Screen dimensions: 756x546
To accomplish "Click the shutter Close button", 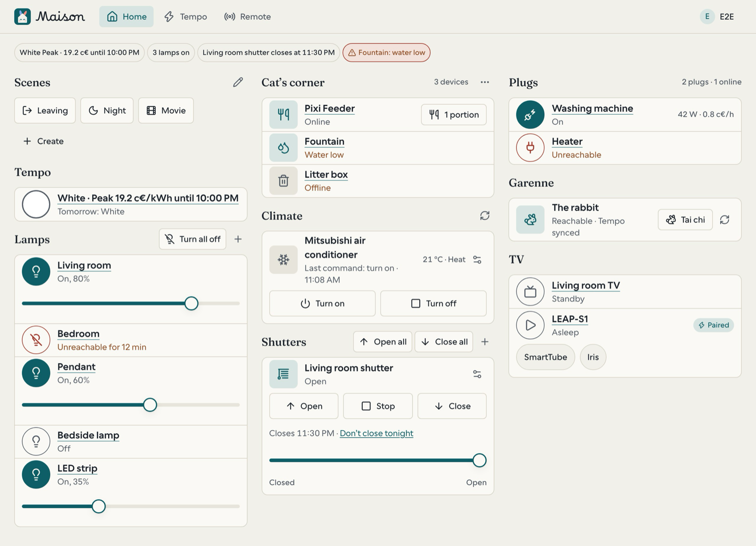I will [x=452, y=406].
